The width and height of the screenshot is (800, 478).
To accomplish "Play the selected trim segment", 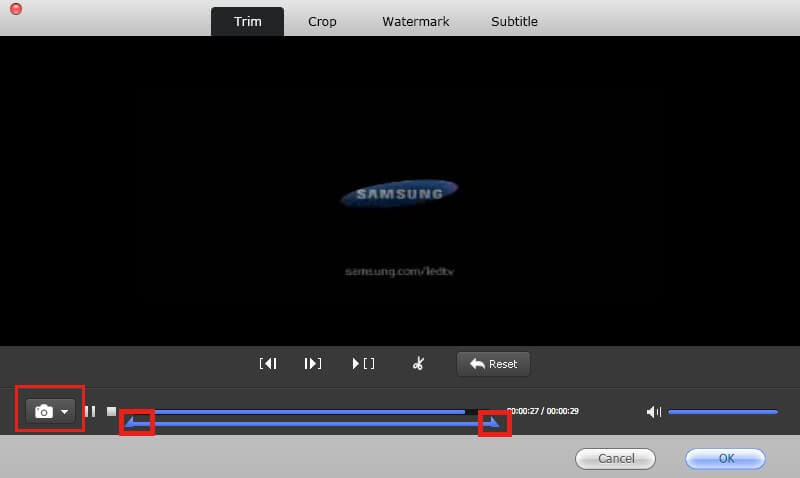I will (x=364, y=364).
